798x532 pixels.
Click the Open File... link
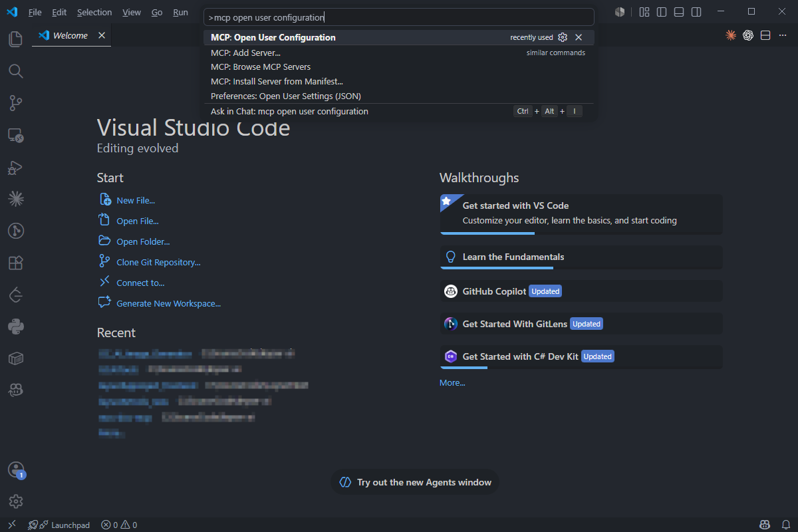click(x=138, y=221)
